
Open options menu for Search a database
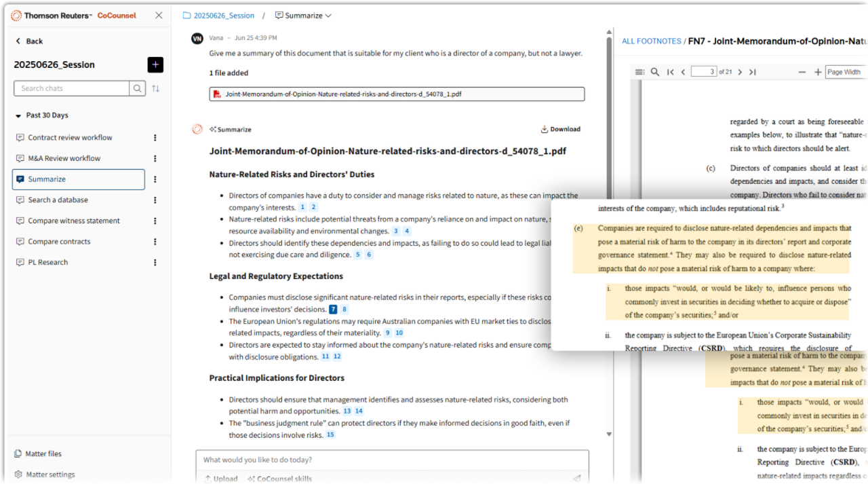pos(155,200)
